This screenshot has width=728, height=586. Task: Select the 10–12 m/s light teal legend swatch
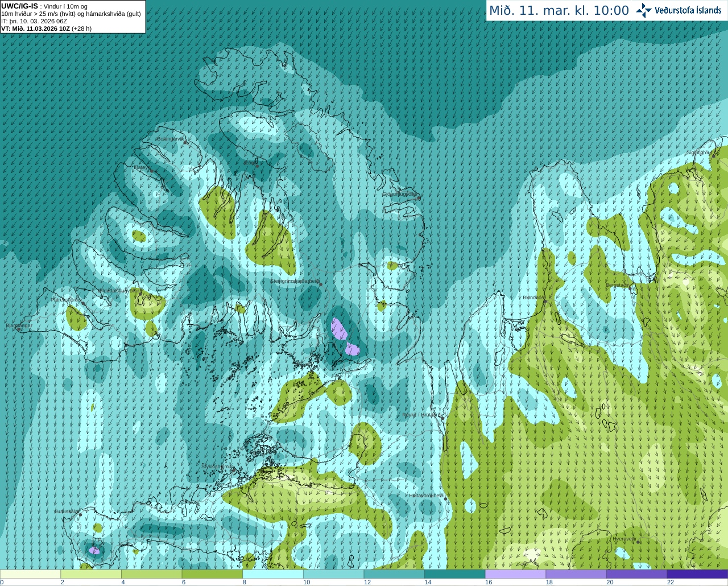coord(333,574)
